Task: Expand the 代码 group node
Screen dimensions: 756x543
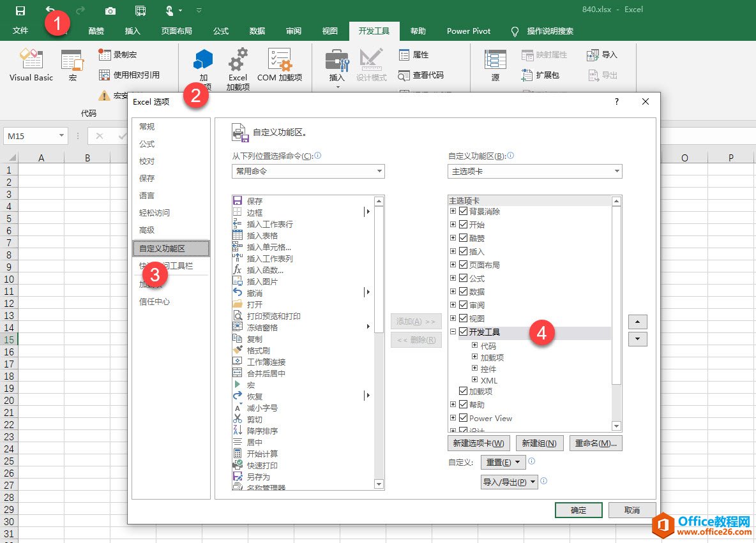Action: click(x=474, y=345)
